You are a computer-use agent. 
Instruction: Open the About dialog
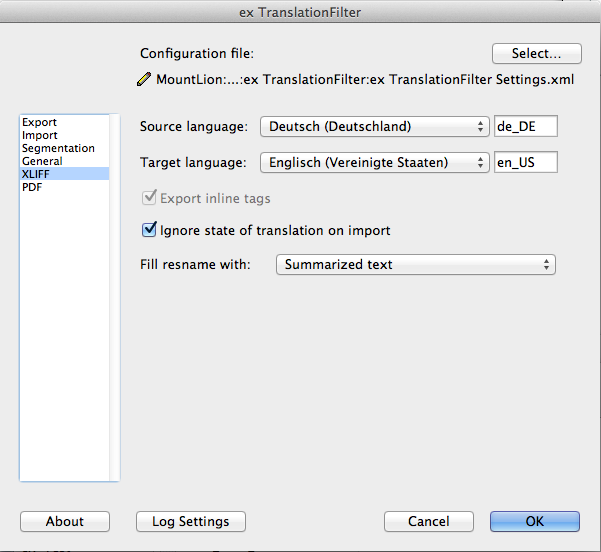pyautogui.click(x=65, y=521)
